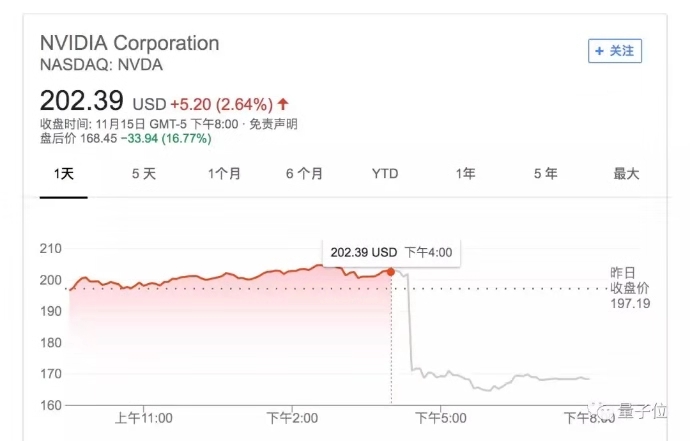Open the 1个月 chart range
The height and width of the screenshot is (441, 690).
pyautogui.click(x=224, y=173)
